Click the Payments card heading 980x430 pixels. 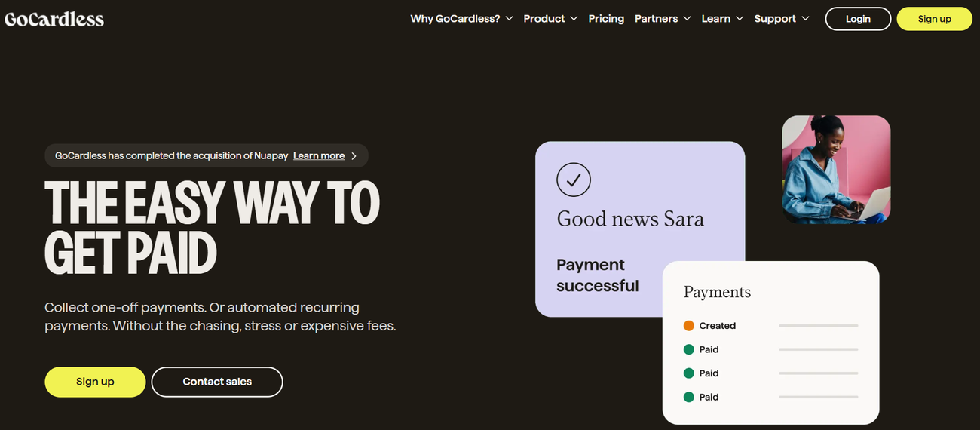coord(717,292)
